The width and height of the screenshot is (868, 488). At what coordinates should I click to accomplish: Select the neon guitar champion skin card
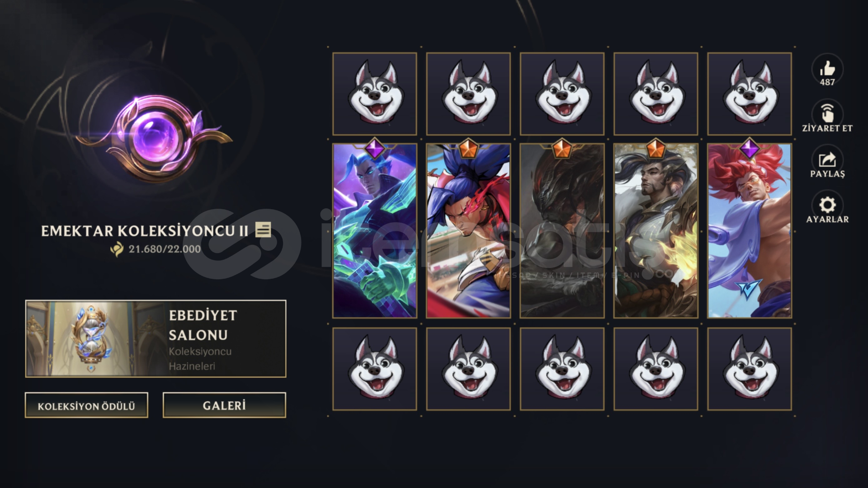coord(375,230)
